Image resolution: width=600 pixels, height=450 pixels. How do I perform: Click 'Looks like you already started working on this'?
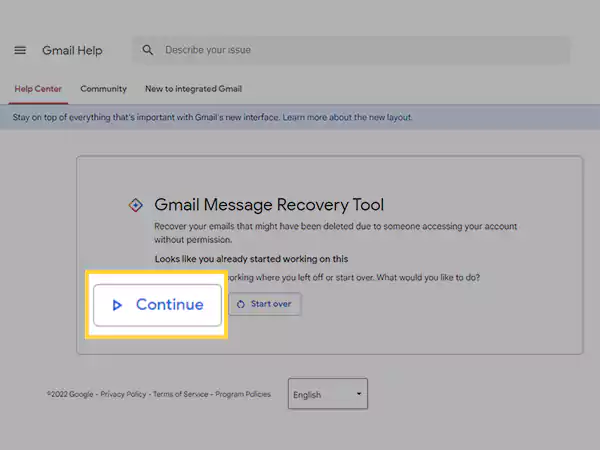point(251,259)
